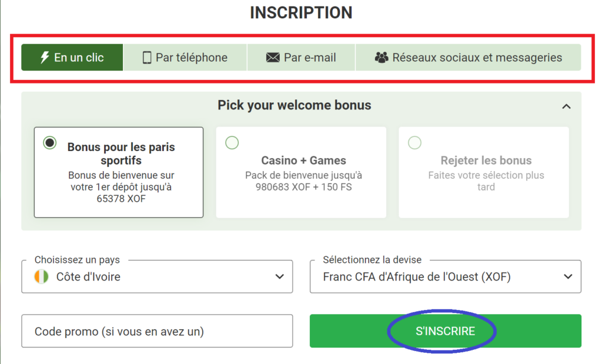
Task: Select the Rejeter les bonus radio button
Action: coord(414,142)
